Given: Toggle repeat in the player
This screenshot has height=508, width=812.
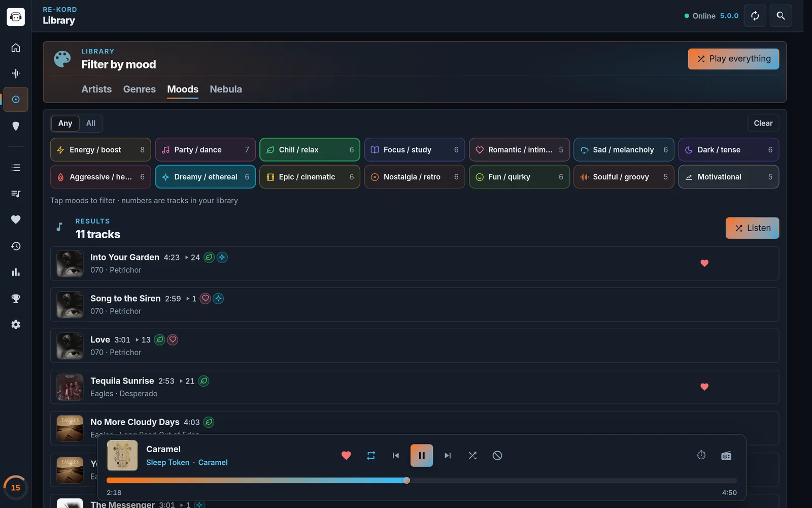Looking at the screenshot, I should click(x=371, y=456).
